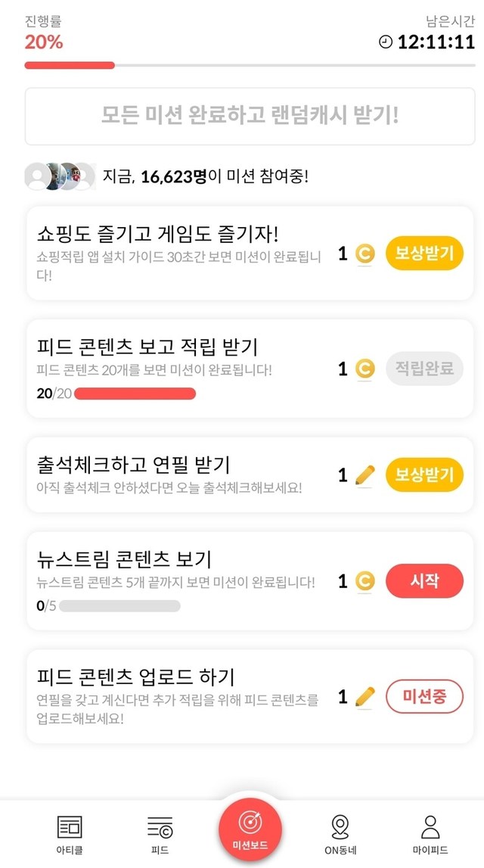Tap the pencil icon on 피드 콘텐츠 업로드 mission
Screen dimensions: 484x868
point(365,697)
